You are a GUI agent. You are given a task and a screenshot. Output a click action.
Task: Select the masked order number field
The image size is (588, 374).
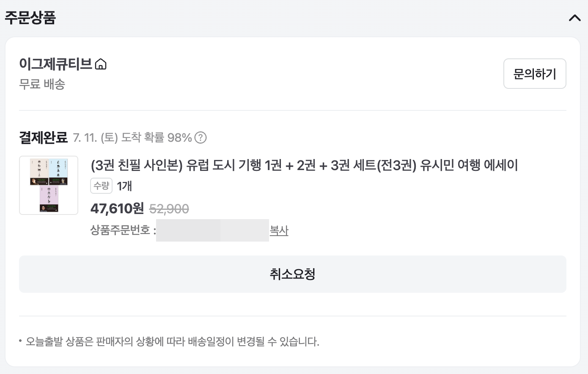[x=212, y=230]
